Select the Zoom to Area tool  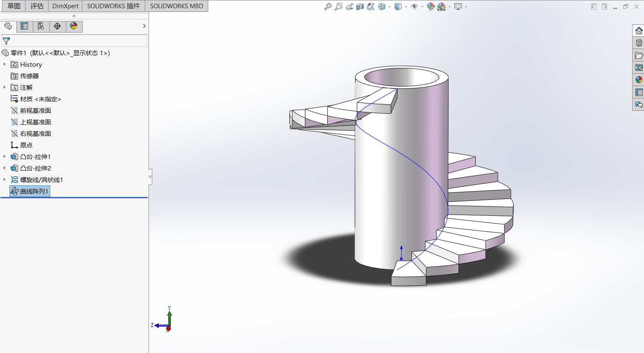click(338, 7)
